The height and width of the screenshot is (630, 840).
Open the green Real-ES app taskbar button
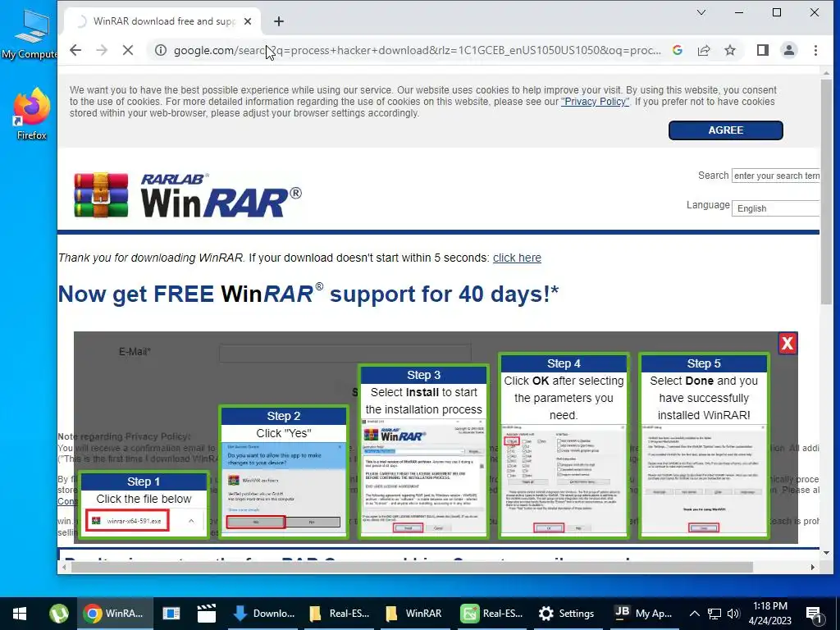coord(492,614)
